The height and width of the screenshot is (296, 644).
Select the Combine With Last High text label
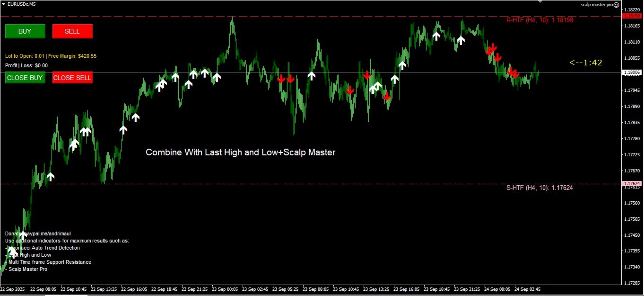[240, 152]
